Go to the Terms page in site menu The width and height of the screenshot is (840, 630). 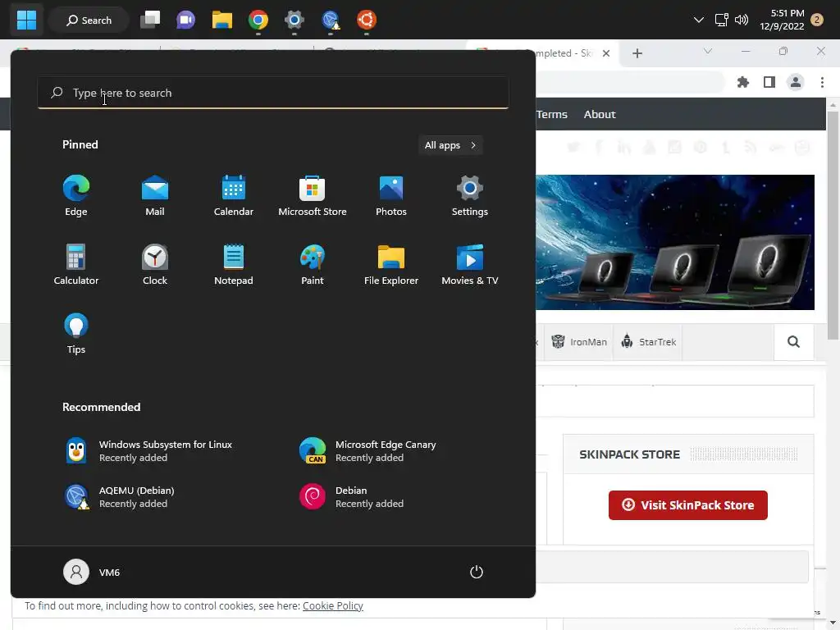point(552,114)
